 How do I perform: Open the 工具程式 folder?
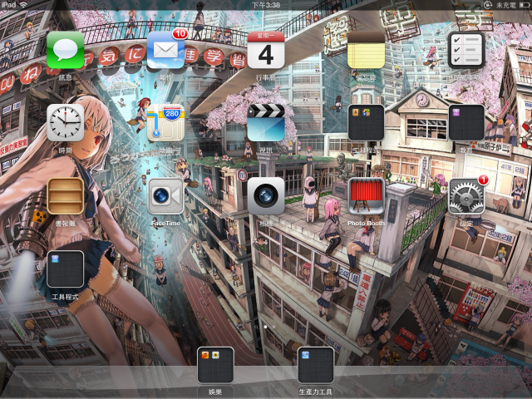[x=65, y=269]
